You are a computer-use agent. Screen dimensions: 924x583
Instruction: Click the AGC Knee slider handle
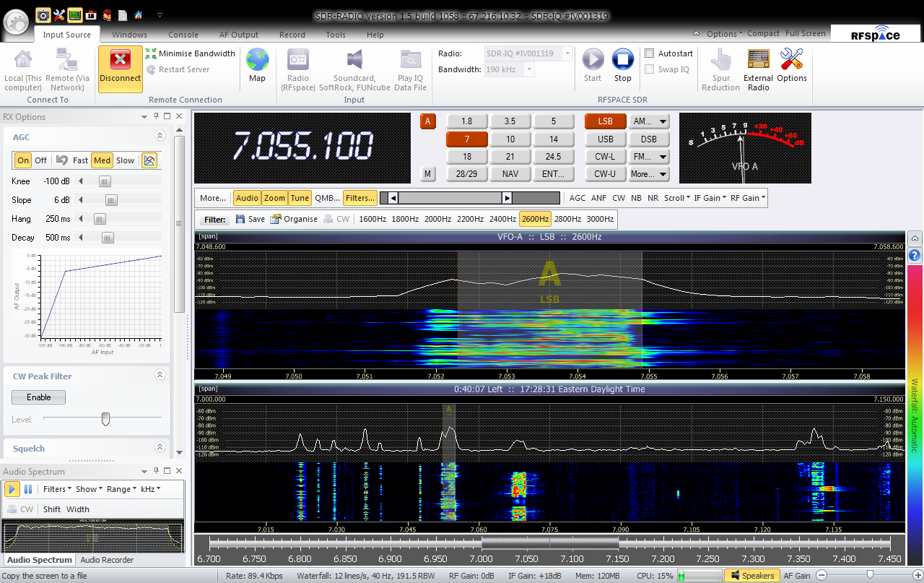105,181
